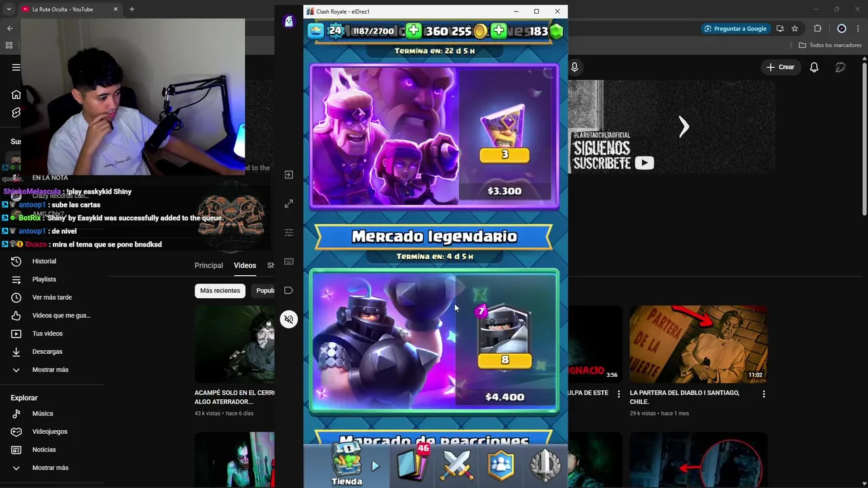Bookmark this page with the star icon
The image size is (868, 488).
[x=795, y=28]
